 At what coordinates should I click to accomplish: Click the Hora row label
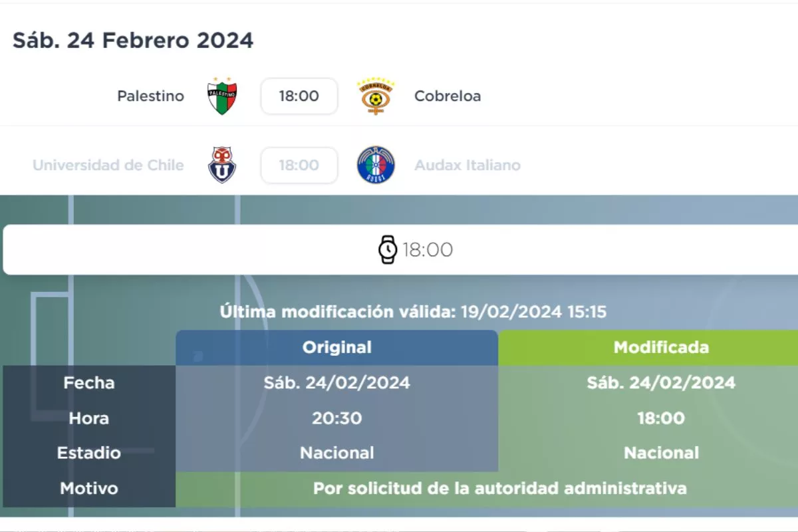point(89,418)
